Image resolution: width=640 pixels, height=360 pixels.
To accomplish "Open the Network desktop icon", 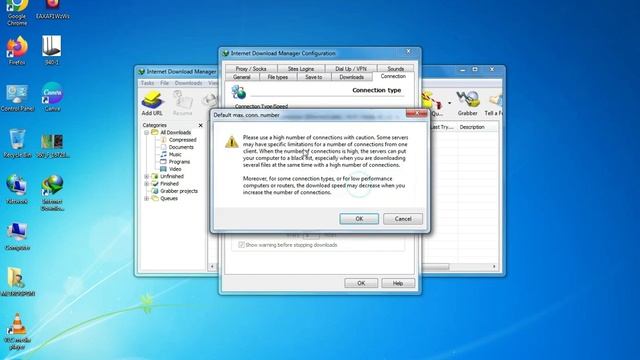I will point(17,189).
